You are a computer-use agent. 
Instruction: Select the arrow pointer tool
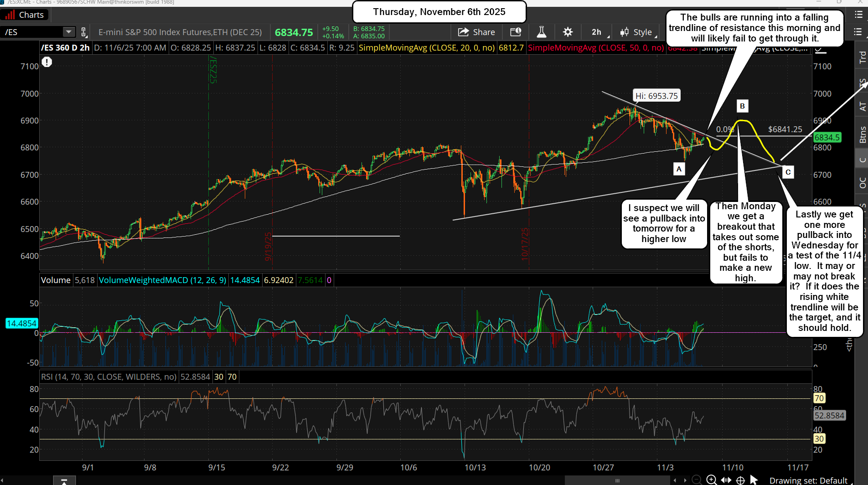[753, 480]
